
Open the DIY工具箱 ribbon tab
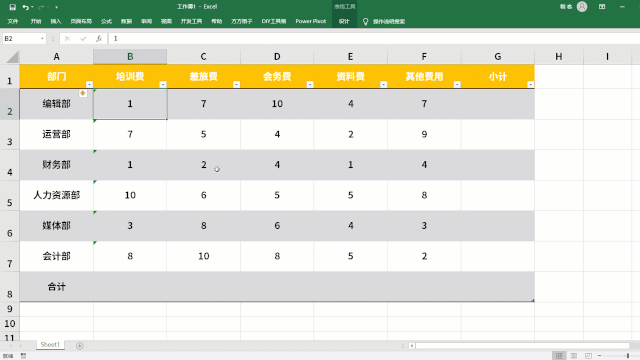click(x=273, y=21)
